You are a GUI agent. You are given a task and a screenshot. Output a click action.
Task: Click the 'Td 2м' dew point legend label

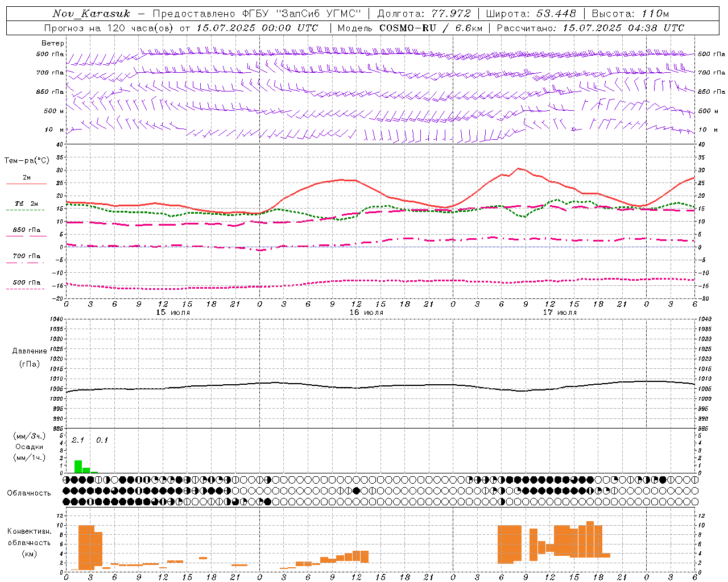point(27,203)
